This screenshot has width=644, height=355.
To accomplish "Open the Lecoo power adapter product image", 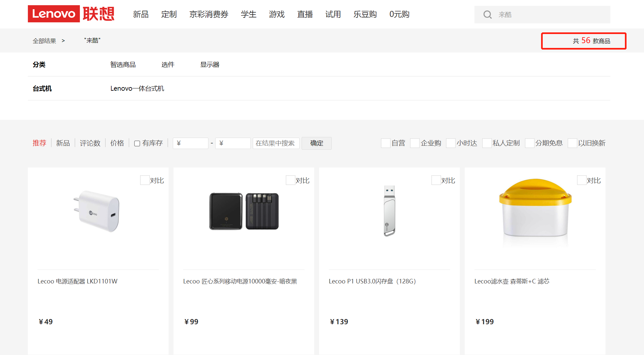I will (x=98, y=211).
